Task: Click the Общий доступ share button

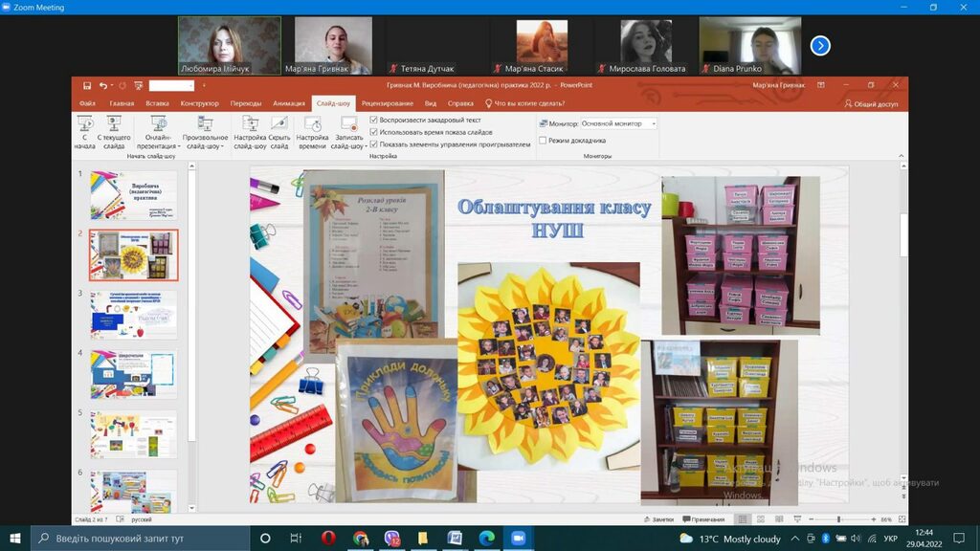Action: (x=871, y=103)
